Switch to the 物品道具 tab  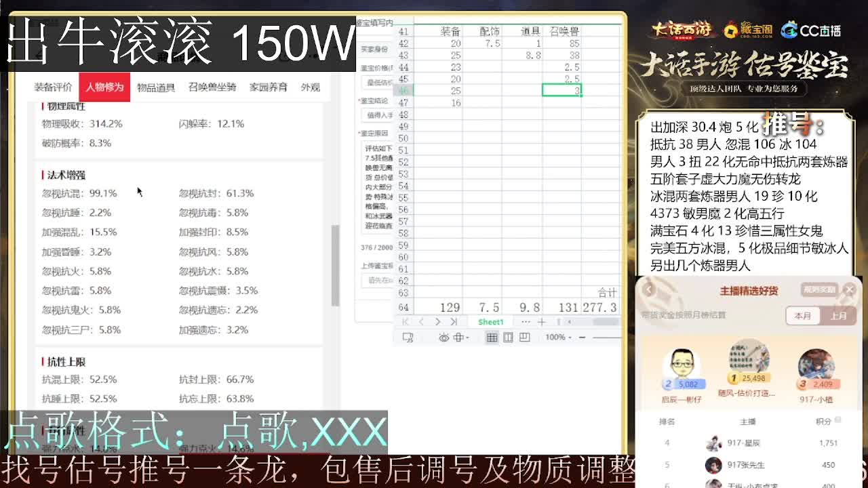(156, 87)
